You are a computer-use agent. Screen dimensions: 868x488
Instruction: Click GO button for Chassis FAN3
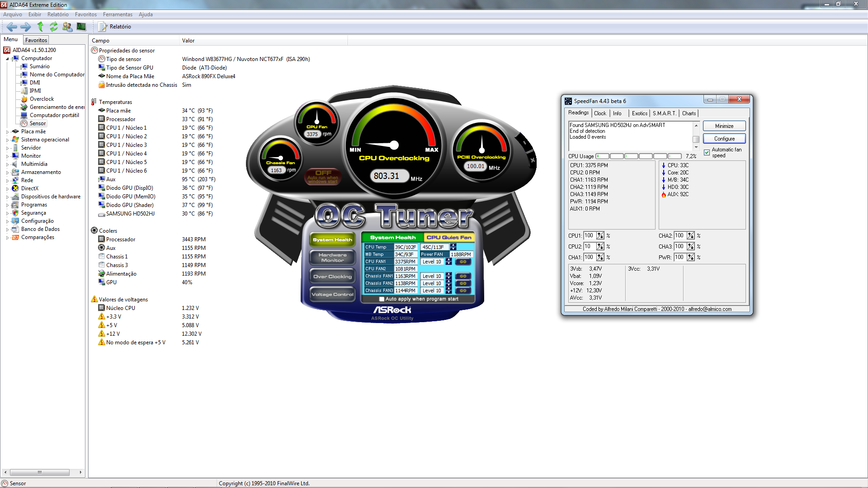tap(463, 291)
